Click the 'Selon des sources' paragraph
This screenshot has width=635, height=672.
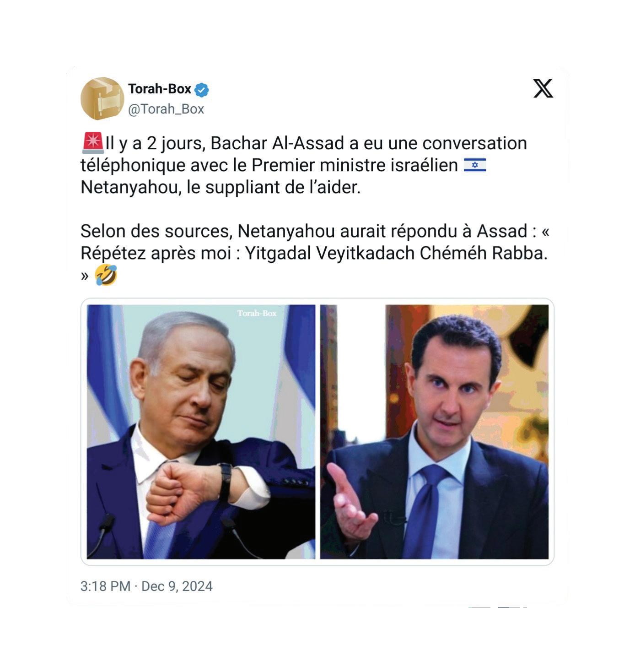tap(315, 253)
